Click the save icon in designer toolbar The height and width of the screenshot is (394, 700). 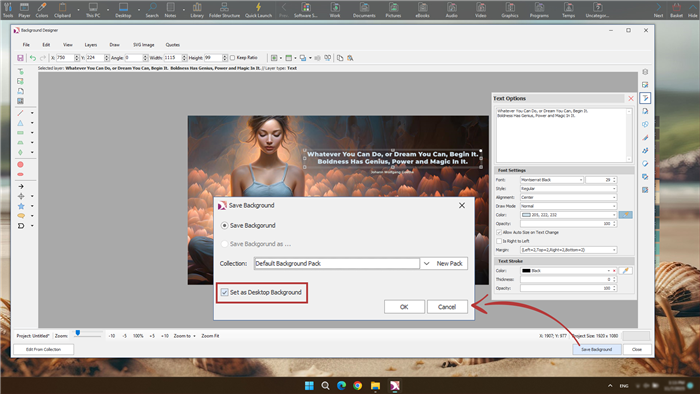(20, 58)
